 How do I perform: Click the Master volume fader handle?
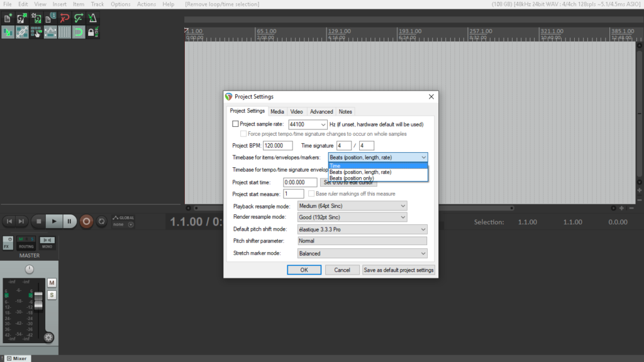point(38,300)
